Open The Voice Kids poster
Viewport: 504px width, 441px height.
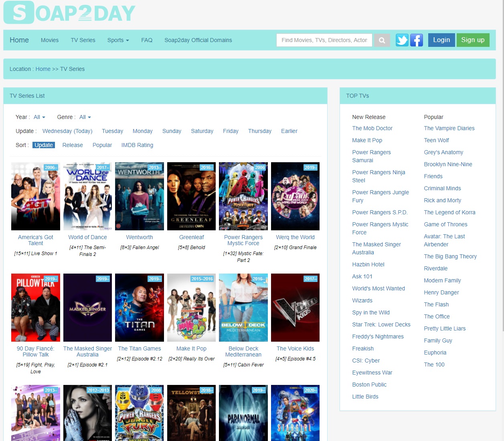coord(295,308)
